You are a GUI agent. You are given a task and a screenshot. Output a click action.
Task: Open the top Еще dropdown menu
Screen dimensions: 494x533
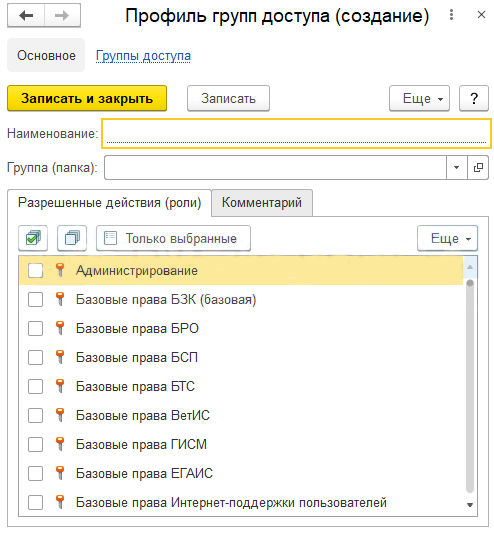pos(419,98)
